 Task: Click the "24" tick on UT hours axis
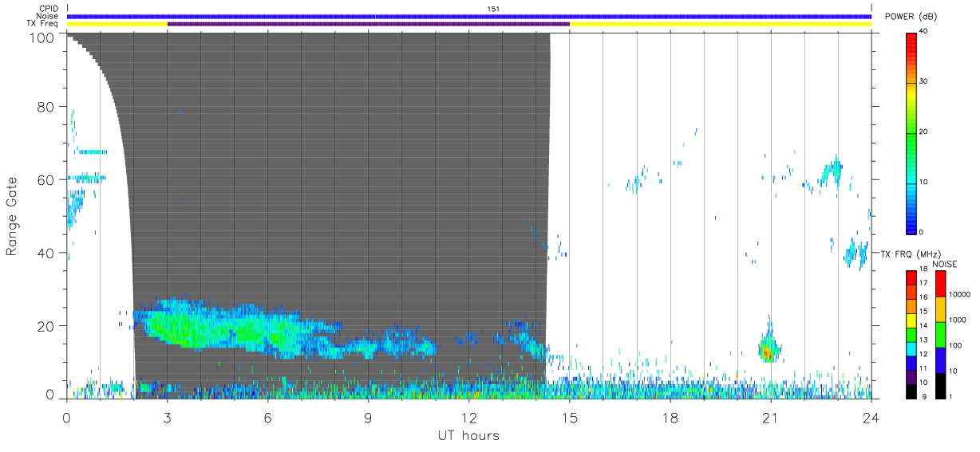click(871, 416)
